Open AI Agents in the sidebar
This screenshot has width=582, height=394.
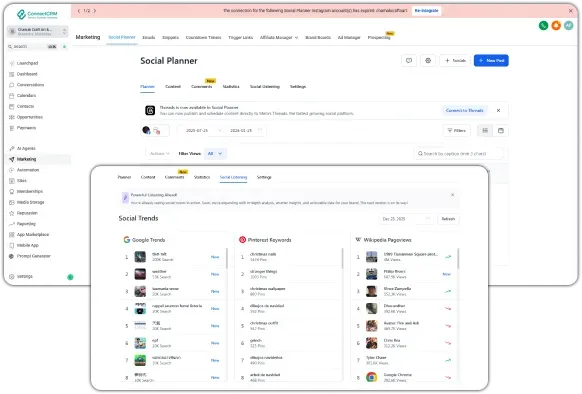tap(26, 148)
